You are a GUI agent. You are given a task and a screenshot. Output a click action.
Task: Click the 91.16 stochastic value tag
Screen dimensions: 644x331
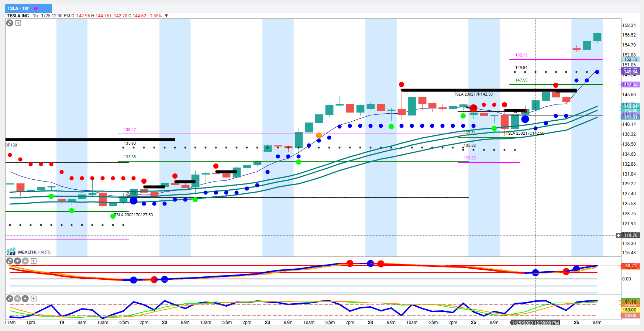pyautogui.click(x=631, y=302)
